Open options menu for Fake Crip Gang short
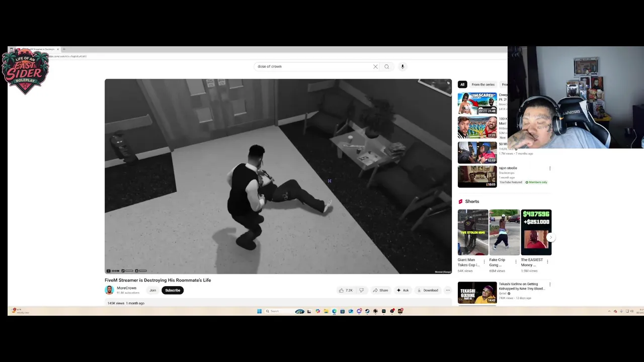 coord(516,261)
